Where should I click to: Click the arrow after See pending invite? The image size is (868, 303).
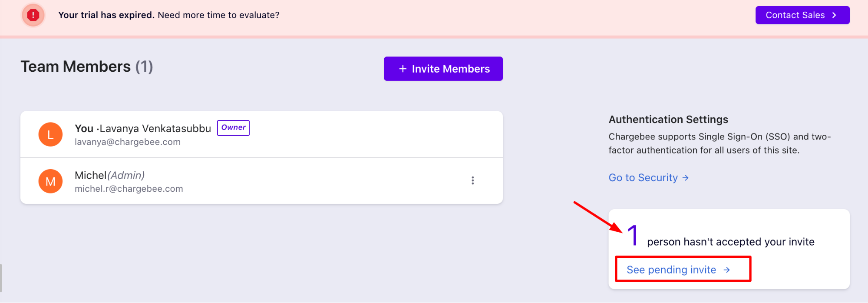point(726,270)
